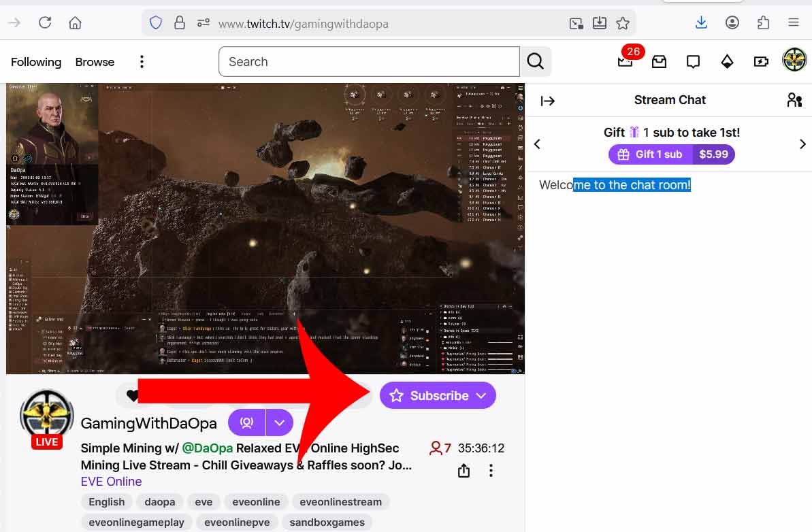Click the stream uptime 35:36:12

[481, 448]
